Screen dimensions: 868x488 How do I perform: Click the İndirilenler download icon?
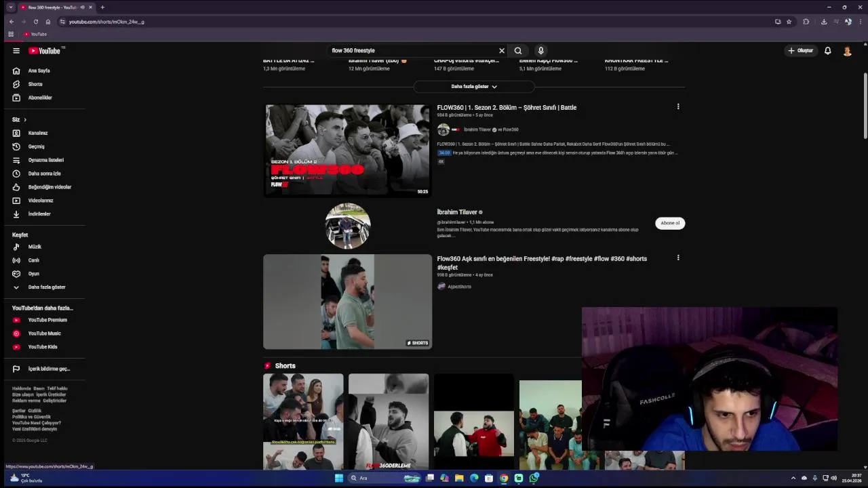(x=16, y=214)
